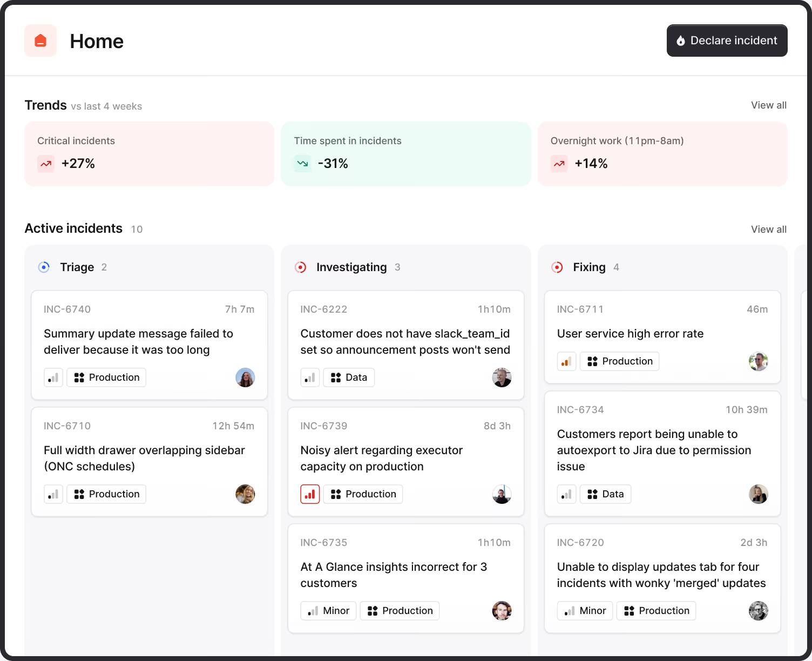Open View all next to Active incidents
812x661 pixels.
(768, 229)
